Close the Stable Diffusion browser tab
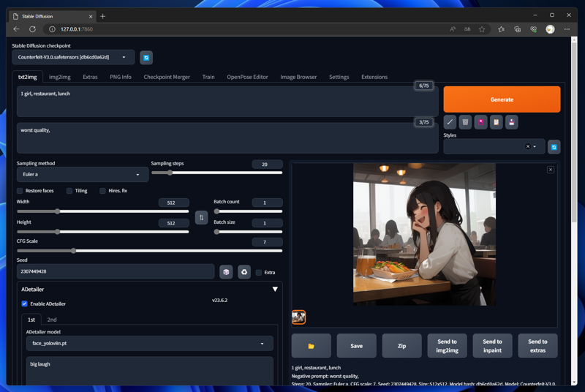 [91, 16]
